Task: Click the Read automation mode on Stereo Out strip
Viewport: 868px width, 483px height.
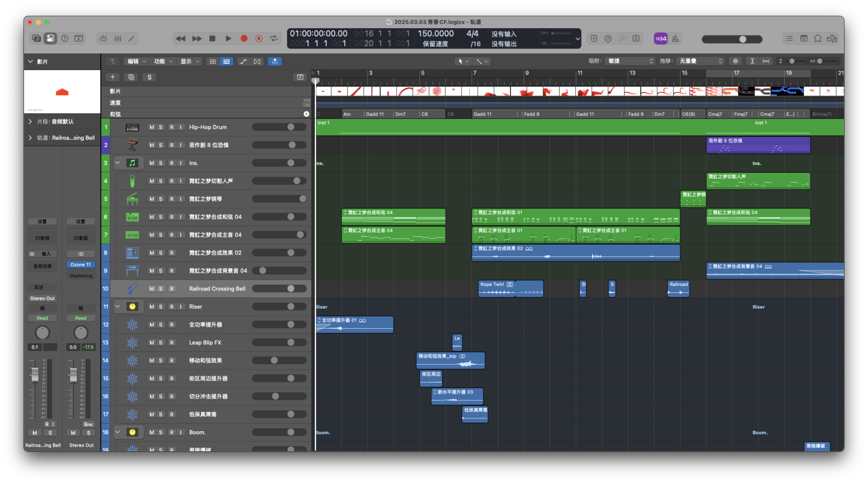Action: tap(81, 318)
